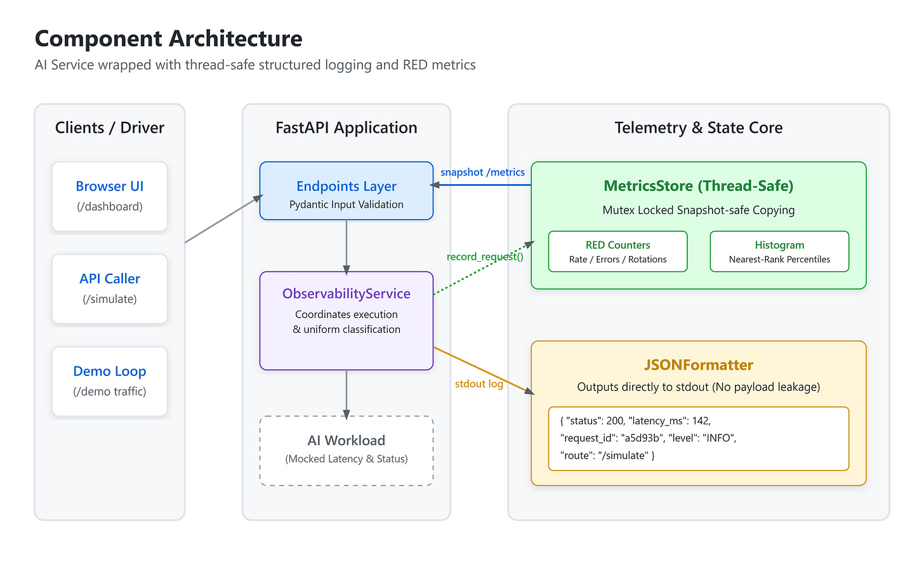Select the API Caller box
This screenshot has width=924, height=578.
(x=110, y=289)
